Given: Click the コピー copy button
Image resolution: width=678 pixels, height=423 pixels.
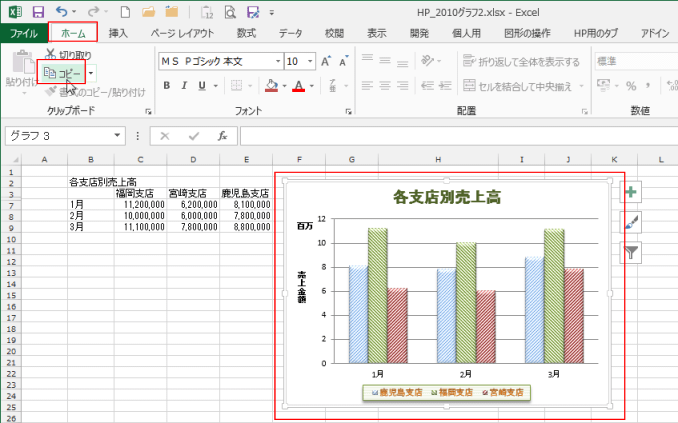Looking at the screenshot, I should (x=62, y=73).
